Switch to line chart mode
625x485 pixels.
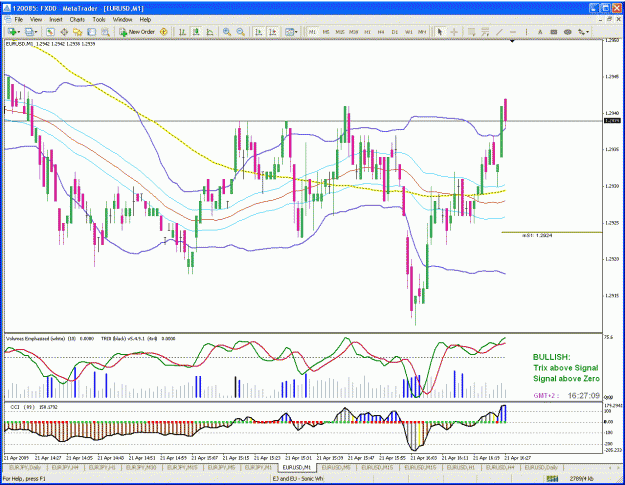point(210,32)
